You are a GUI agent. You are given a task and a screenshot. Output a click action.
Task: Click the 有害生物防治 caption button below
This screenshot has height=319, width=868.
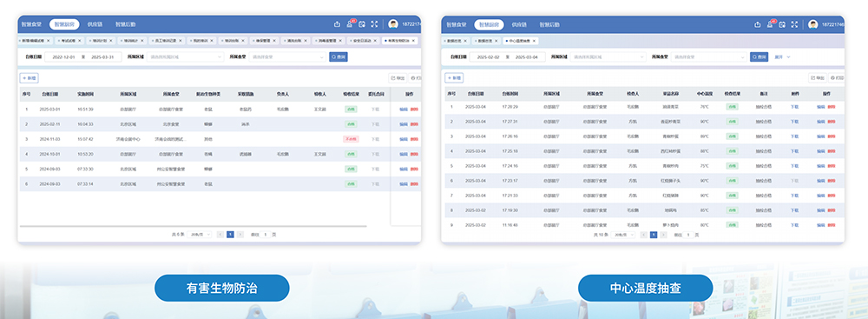tap(221, 288)
